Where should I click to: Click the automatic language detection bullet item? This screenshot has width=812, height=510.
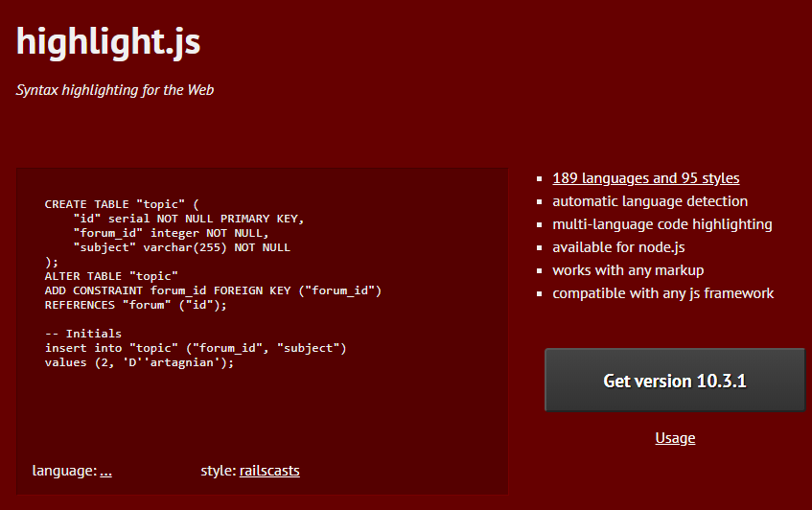tap(650, 201)
